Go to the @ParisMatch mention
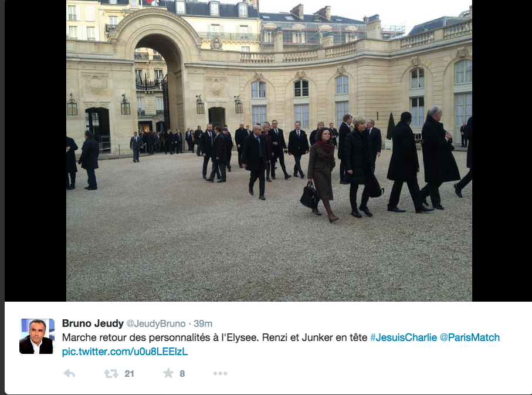 click(x=470, y=337)
